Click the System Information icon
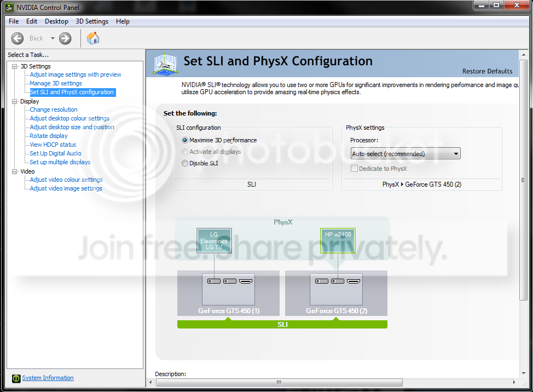 [x=16, y=378]
